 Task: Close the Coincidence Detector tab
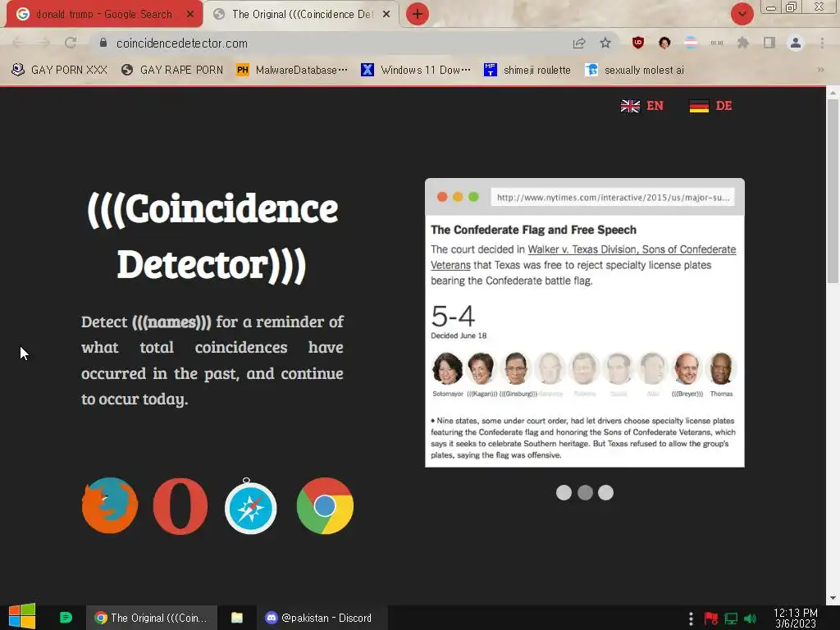386,14
